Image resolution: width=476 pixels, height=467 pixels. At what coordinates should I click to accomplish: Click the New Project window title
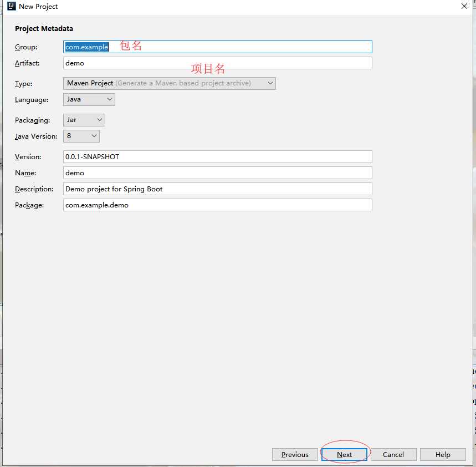point(38,7)
